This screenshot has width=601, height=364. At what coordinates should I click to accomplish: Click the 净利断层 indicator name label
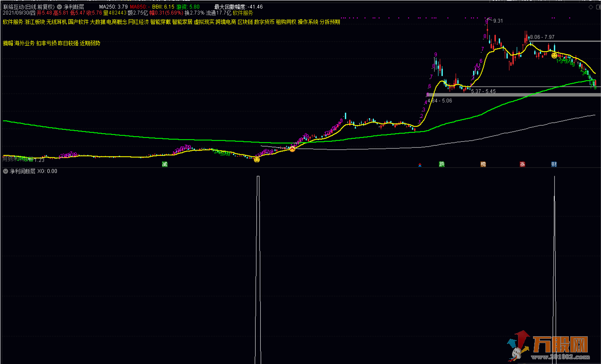coord(74,7)
